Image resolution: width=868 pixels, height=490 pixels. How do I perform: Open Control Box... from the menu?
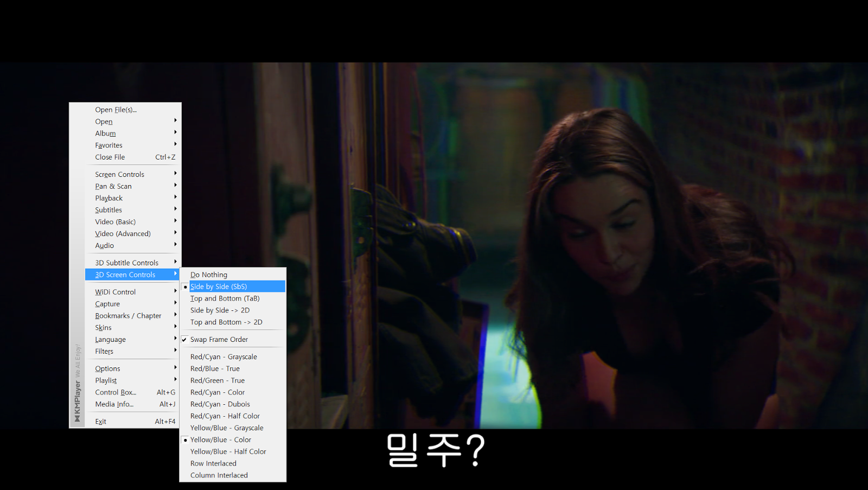pyautogui.click(x=132, y=392)
